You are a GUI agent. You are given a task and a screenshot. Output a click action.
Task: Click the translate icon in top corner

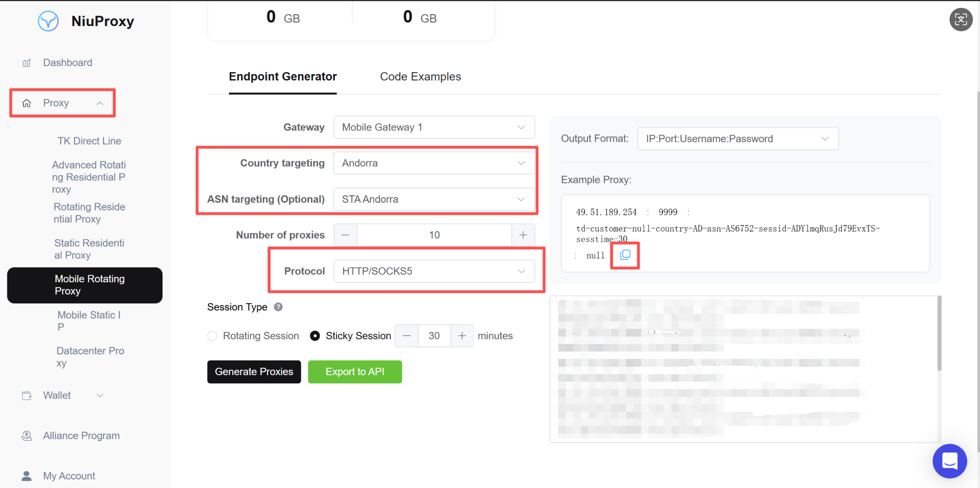961,19
